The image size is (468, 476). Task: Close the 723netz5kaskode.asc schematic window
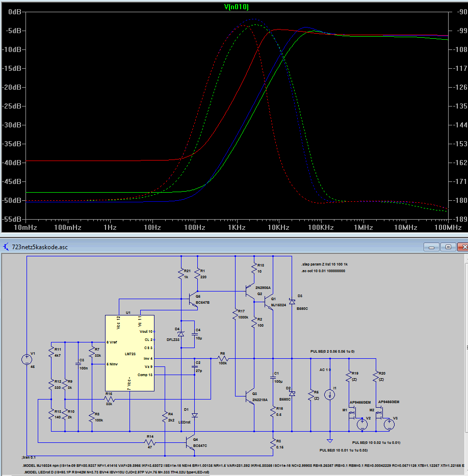pos(463,247)
